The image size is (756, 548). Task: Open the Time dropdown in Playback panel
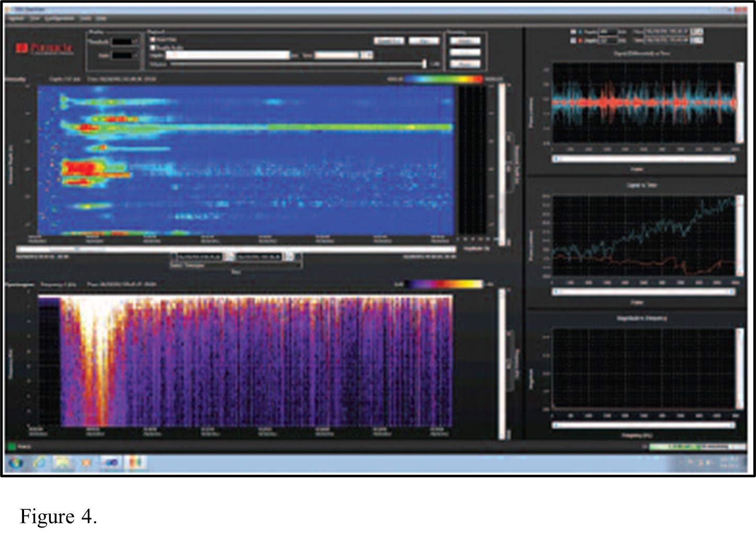click(x=367, y=55)
